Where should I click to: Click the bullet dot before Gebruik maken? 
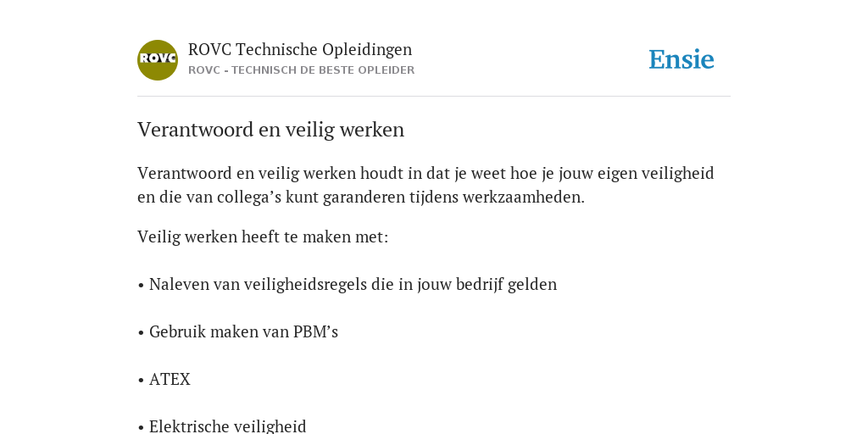tap(142, 332)
